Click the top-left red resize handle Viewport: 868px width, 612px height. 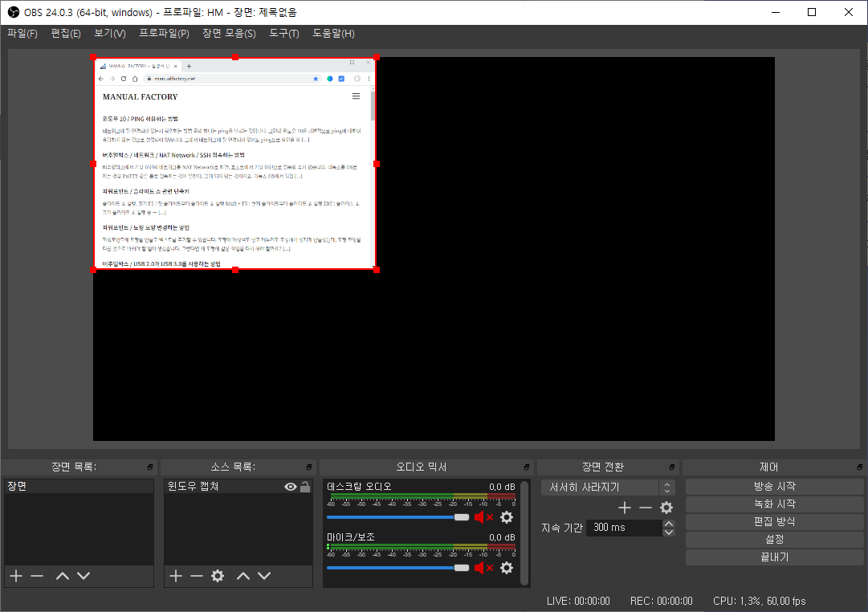pyautogui.click(x=93, y=57)
